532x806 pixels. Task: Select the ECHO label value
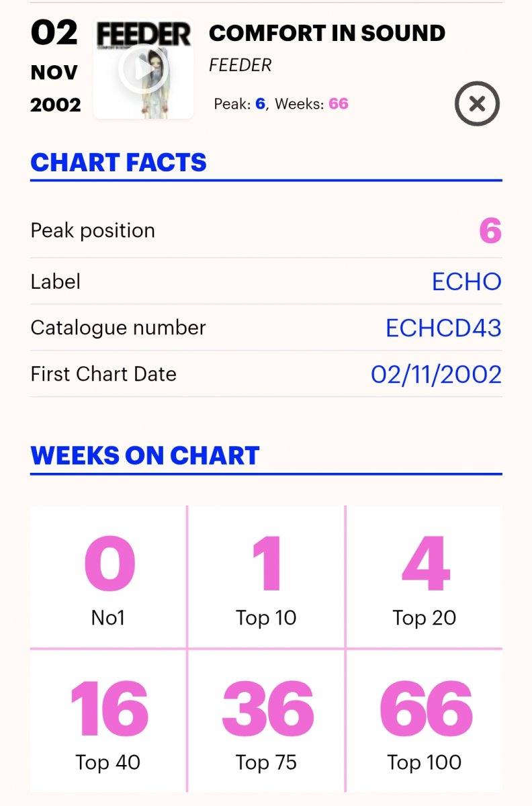click(x=467, y=281)
